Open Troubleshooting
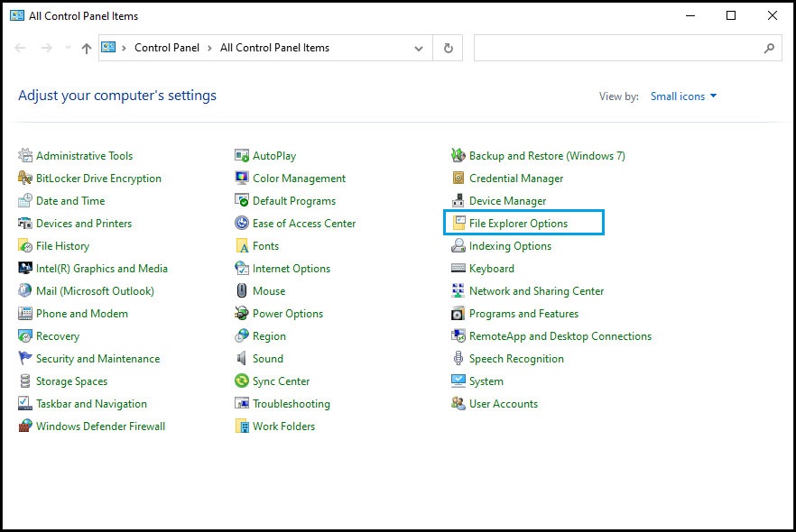Image resolution: width=796 pixels, height=532 pixels. click(x=292, y=404)
